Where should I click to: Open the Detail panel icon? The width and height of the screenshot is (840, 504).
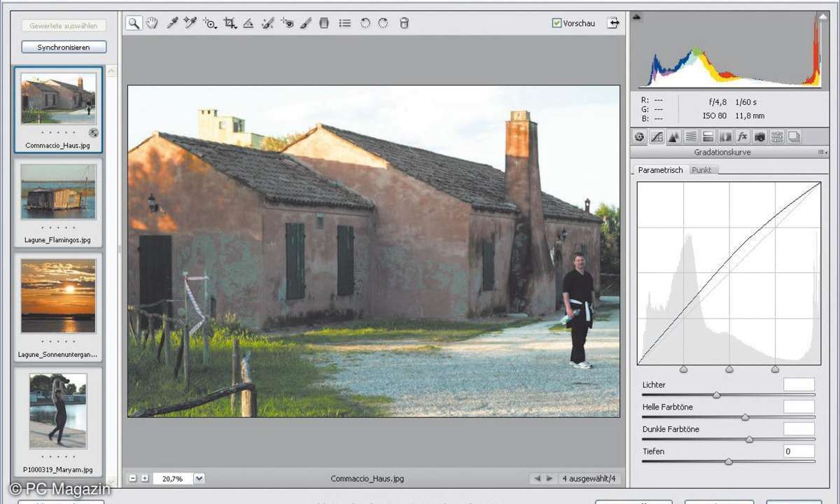pyautogui.click(x=673, y=136)
